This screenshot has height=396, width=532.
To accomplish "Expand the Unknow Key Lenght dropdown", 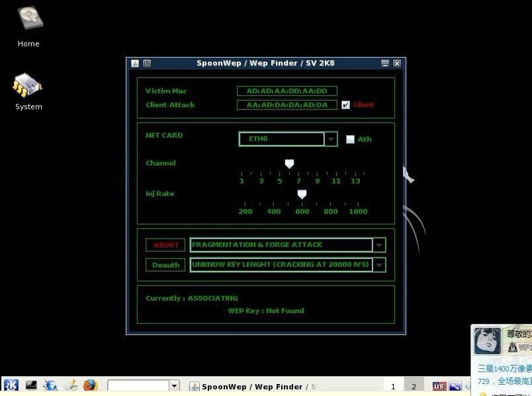I will pyautogui.click(x=379, y=265).
